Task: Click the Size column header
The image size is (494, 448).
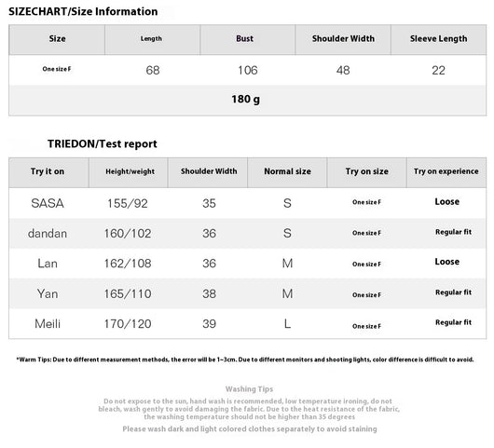Action: tap(57, 39)
